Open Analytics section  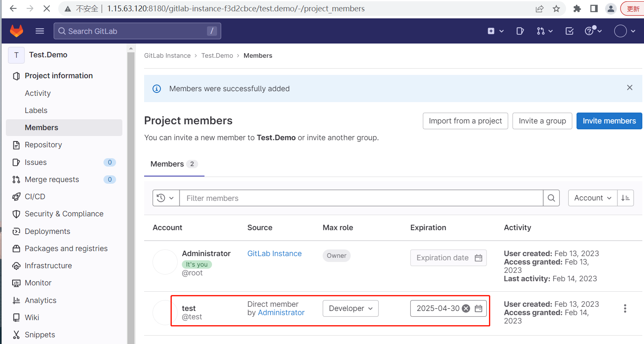[x=40, y=300]
